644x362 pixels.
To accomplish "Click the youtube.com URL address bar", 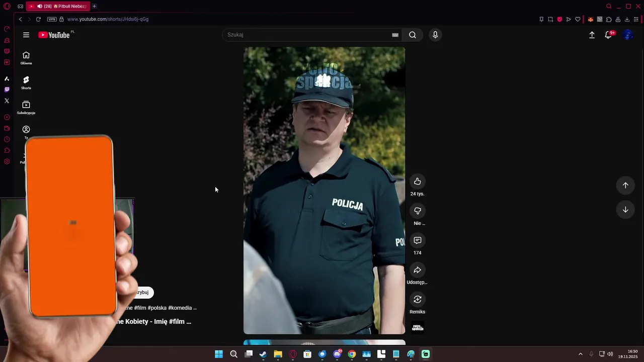I will (x=108, y=19).
